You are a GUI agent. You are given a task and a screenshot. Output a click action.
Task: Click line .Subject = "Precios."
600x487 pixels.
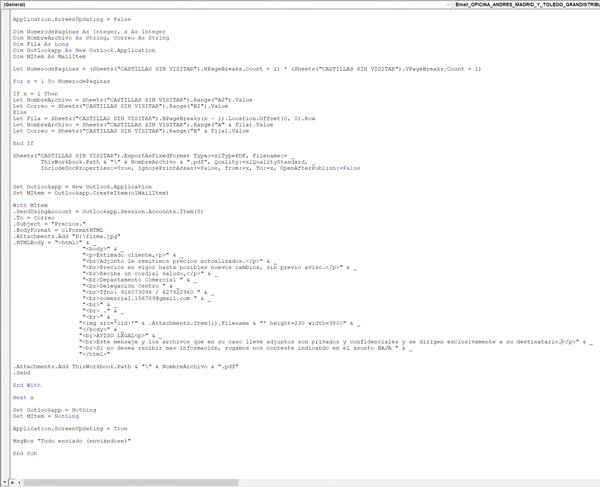pyautogui.click(x=49, y=224)
